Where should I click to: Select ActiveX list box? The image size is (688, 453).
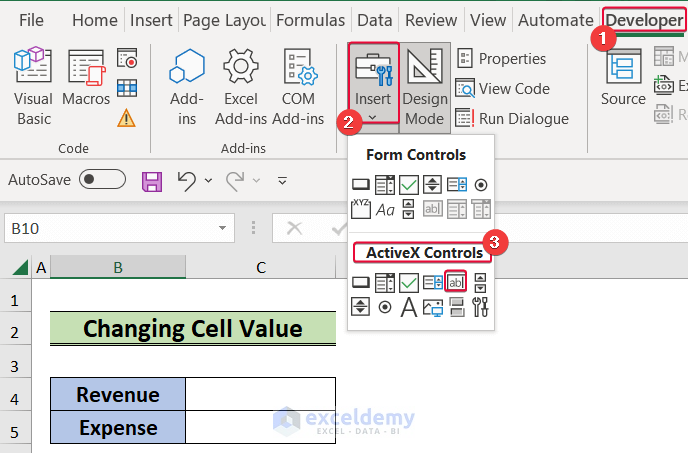tap(433, 283)
